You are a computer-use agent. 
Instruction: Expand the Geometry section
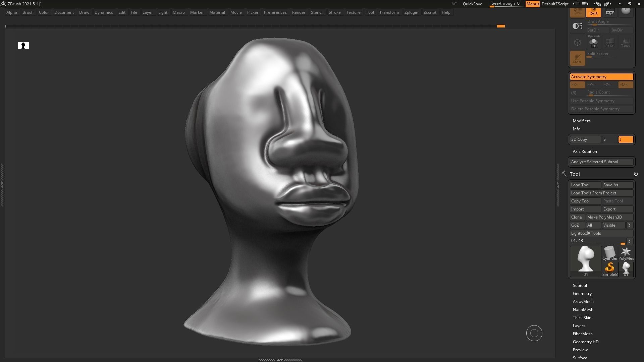click(582, 294)
